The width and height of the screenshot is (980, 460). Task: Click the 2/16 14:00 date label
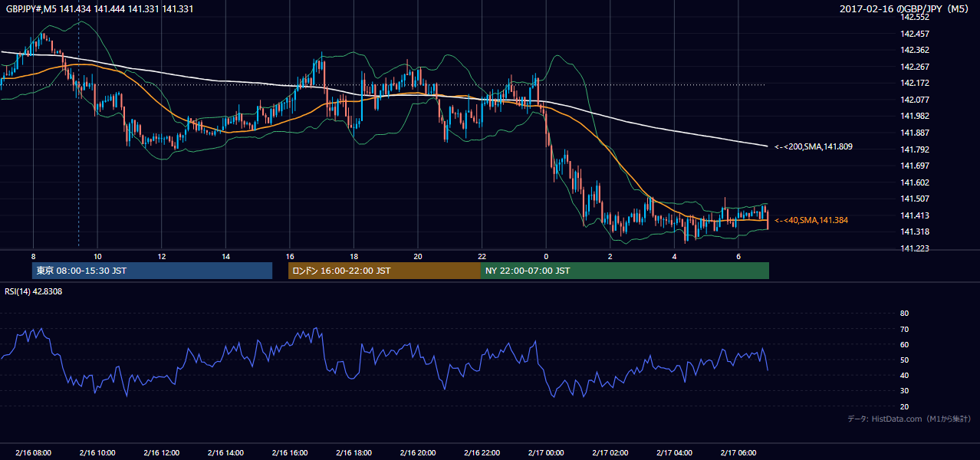[x=225, y=453]
